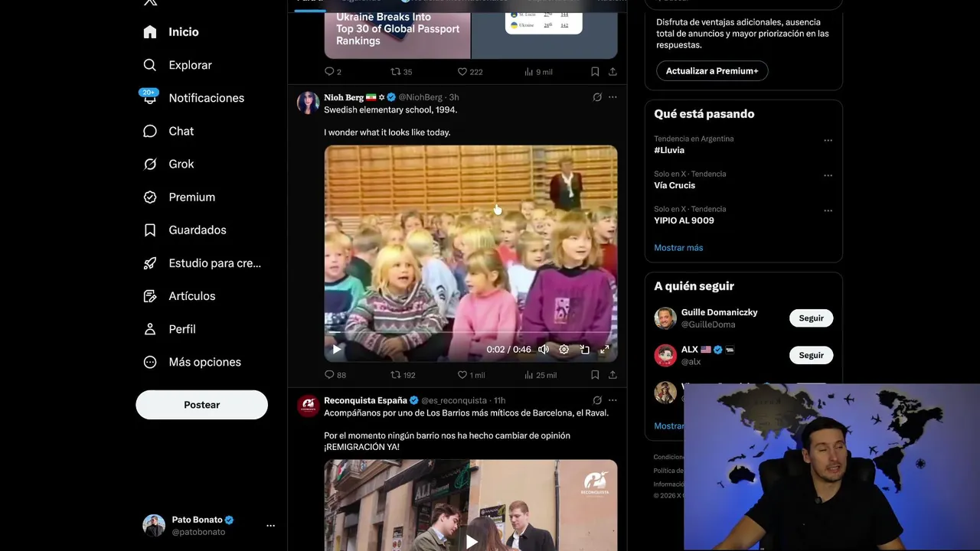Open Explorar search page
Viewport: 980px width, 551px height.
[x=178, y=65]
